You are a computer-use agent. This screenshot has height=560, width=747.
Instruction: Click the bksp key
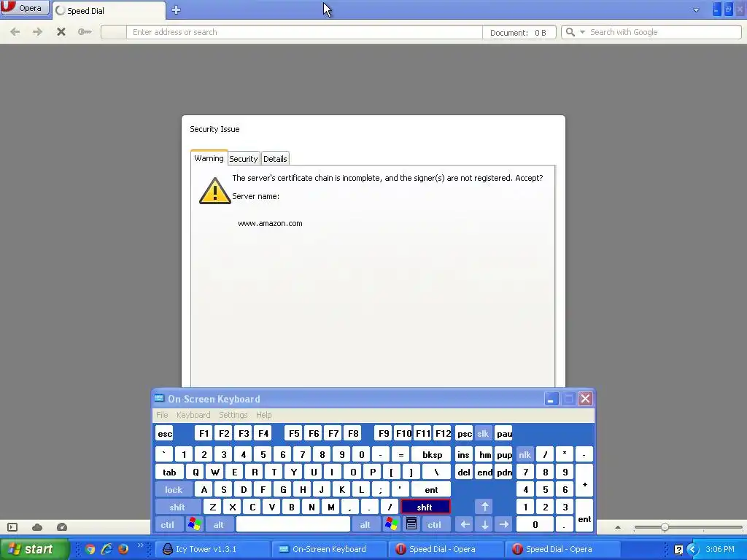pyautogui.click(x=432, y=454)
